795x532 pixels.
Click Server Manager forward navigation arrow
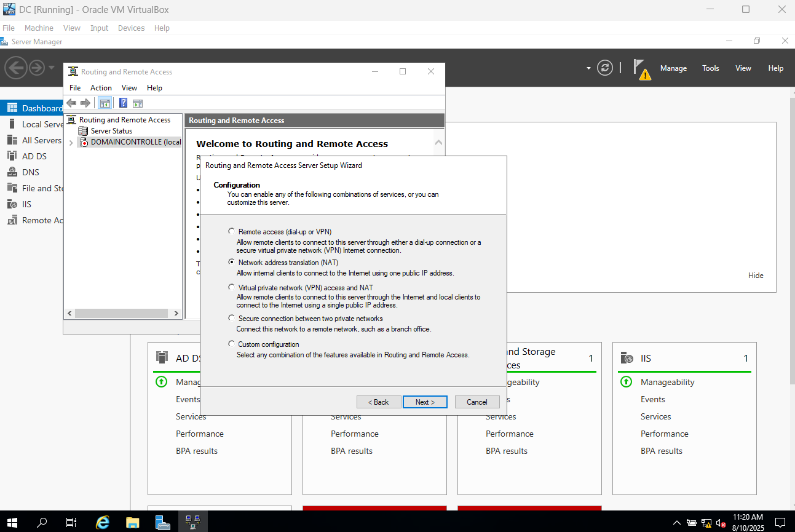tap(37, 68)
